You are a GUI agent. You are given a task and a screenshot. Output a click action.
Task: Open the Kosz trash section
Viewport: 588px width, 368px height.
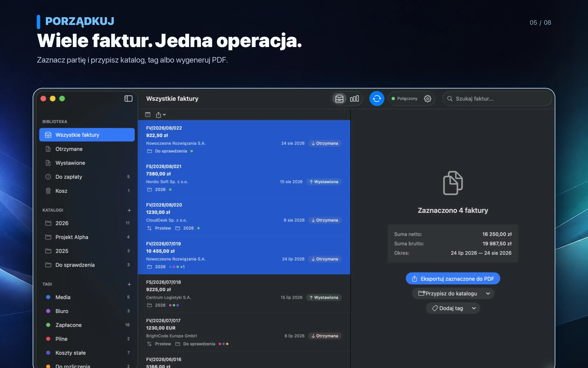point(87,191)
